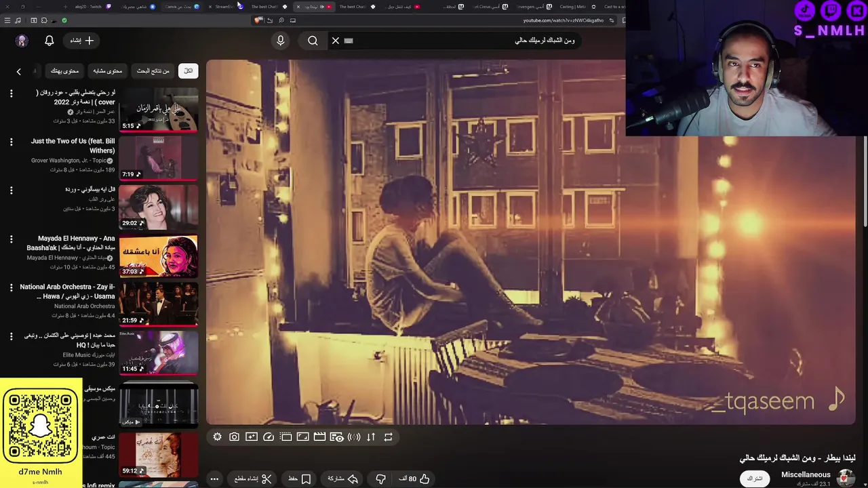Open the Mayada El Hennawy Ana Baasha'ak title
This screenshot has width=868, height=488.
[x=71, y=243]
